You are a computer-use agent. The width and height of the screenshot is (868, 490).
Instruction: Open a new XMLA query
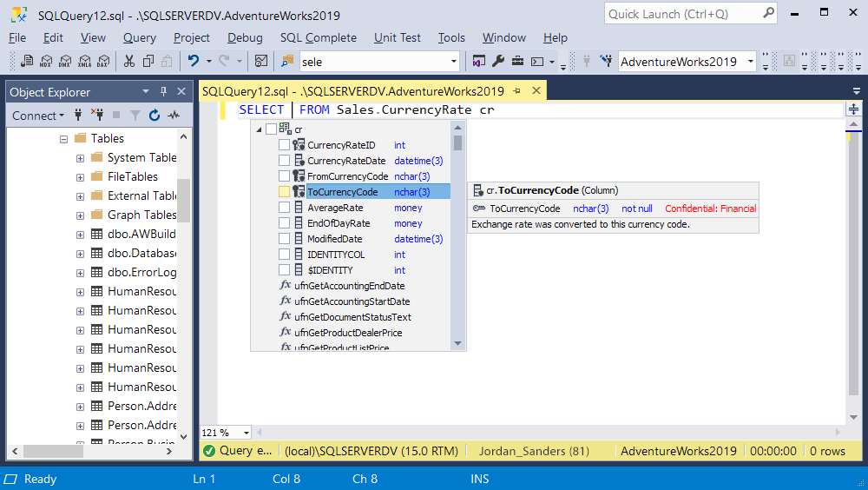click(85, 61)
